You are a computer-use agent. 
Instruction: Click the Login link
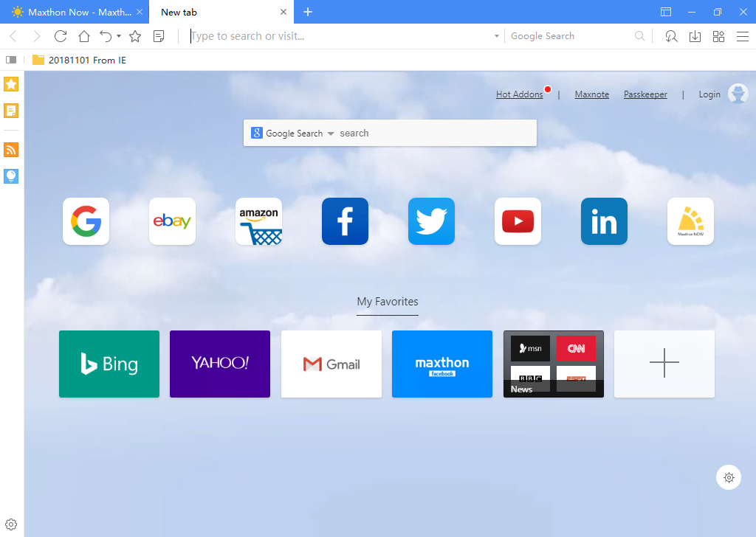click(709, 94)
